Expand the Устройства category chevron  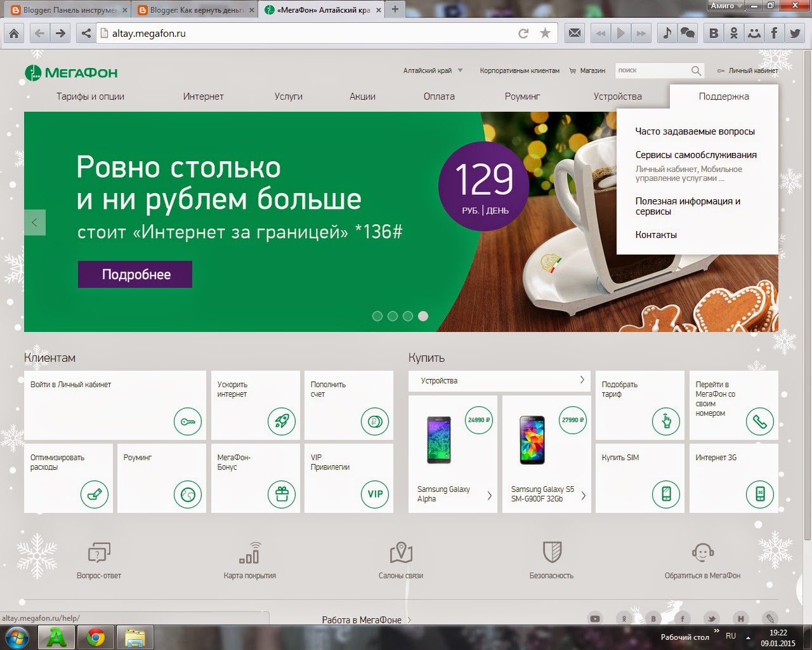pyautogui.click(x=582, y=380)
